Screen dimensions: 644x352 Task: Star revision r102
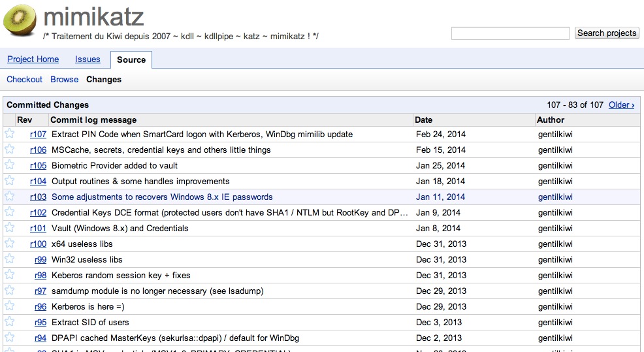(9, 212)
